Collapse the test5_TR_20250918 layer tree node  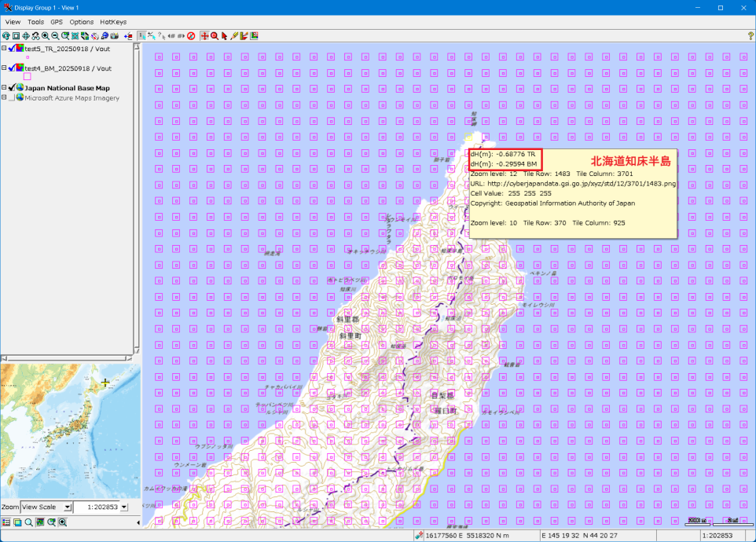tap(4, 49)
